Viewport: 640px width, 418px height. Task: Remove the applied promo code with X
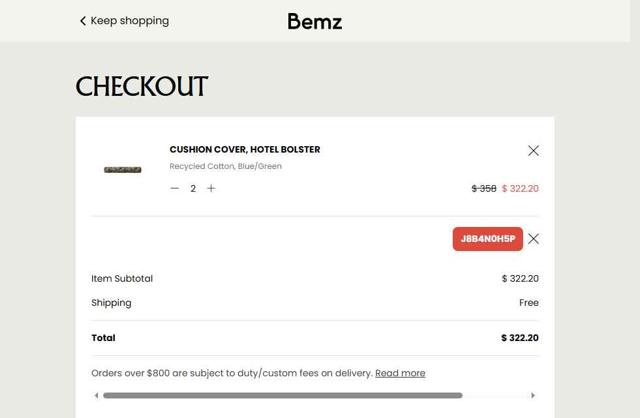coord(533,239)
